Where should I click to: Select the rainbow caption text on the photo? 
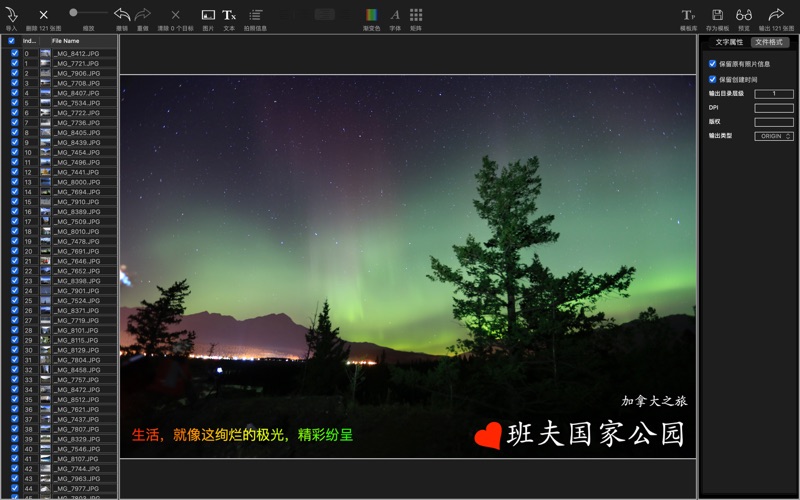(x=242, y=435)
